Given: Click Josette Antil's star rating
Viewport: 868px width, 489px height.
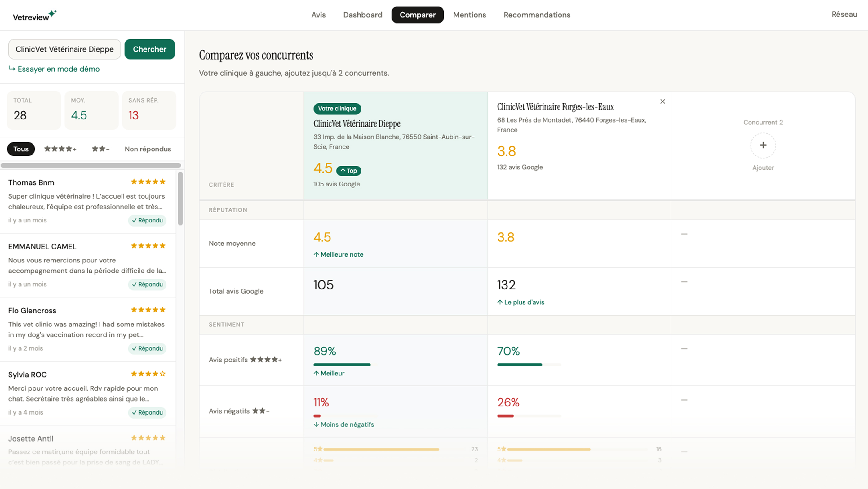Looking at the screenshot, I should tap(148, 438).
